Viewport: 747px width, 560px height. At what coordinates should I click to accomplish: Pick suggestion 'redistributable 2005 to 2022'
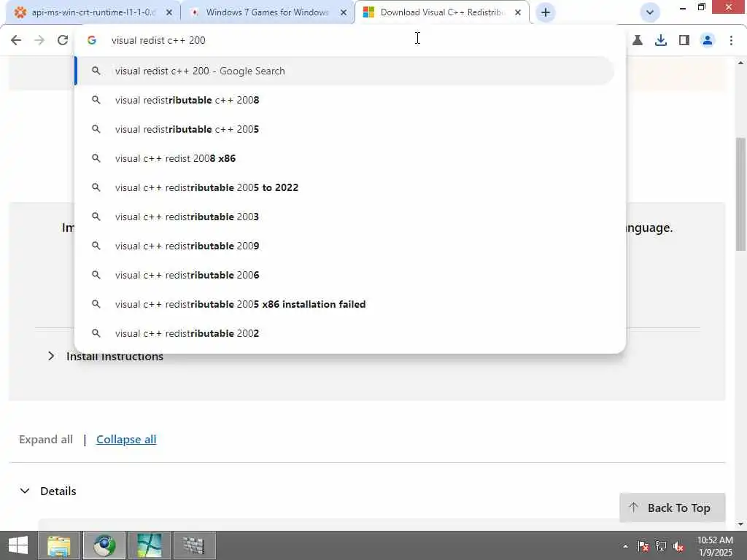(x=345, y=187)
